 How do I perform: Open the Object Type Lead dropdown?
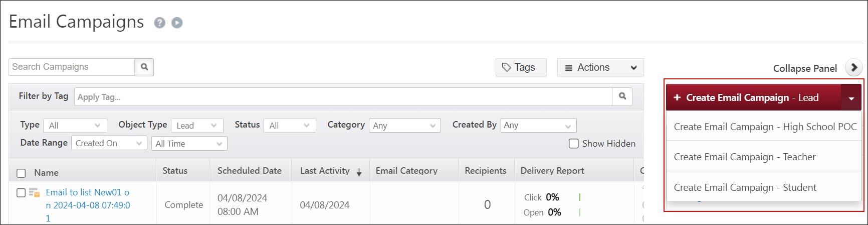click(x=197, y=126)
